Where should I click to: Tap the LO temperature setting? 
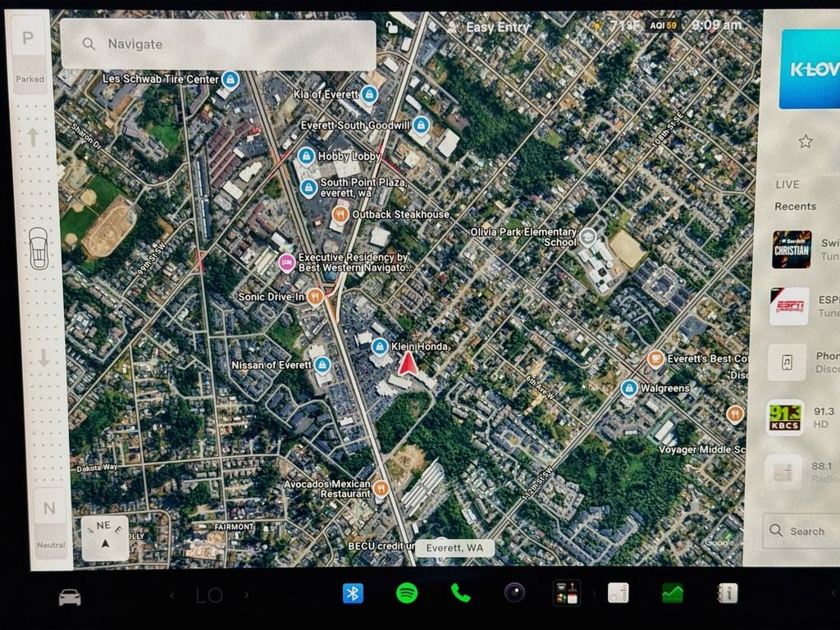(209, 596)
